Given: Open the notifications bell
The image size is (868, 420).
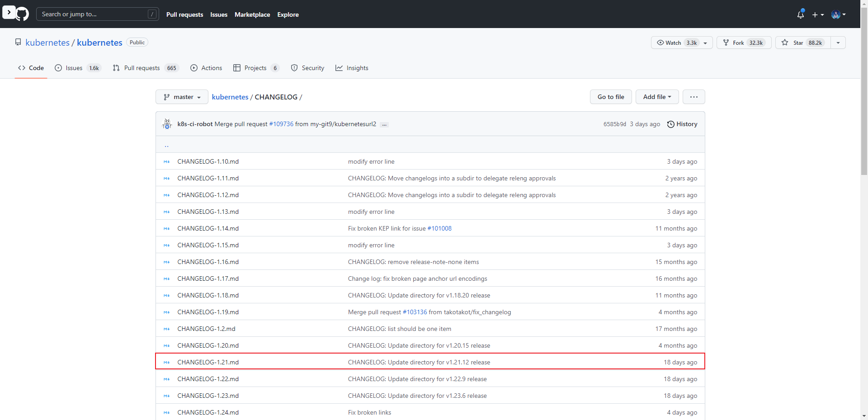Looking at the screenshot, I should 800,14.
